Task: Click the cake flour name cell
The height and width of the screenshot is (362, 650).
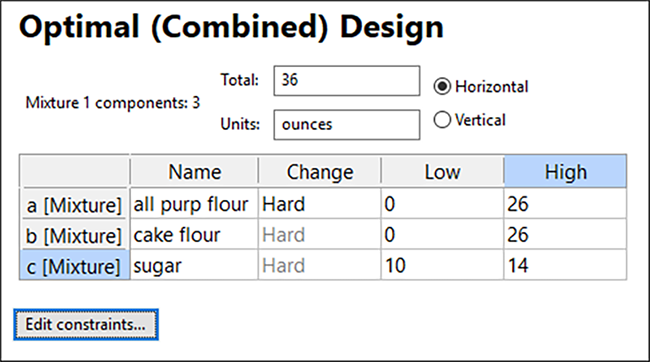Action: (x=194, y=235)
